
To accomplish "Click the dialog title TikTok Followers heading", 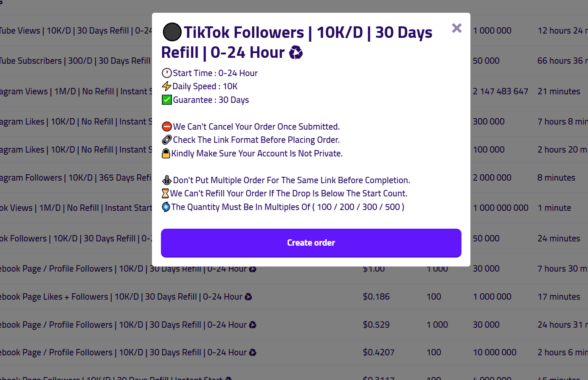I will click(x=297, y=43).
